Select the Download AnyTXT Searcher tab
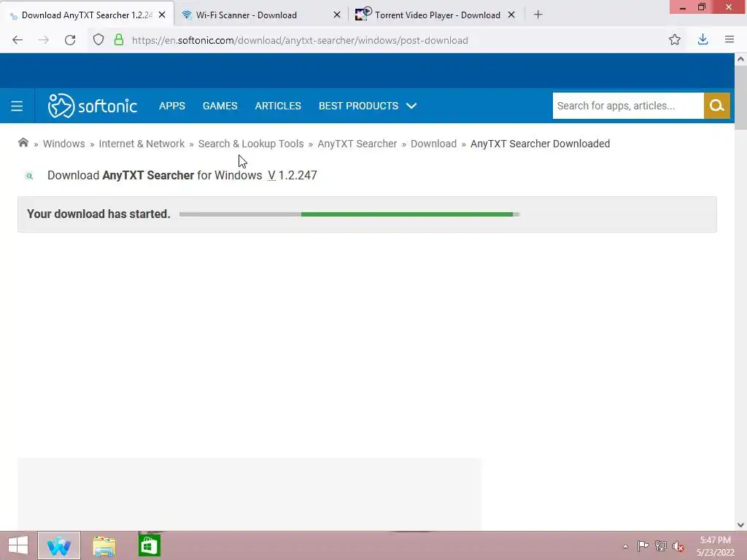The image size is (747, 560). point(87,15)
